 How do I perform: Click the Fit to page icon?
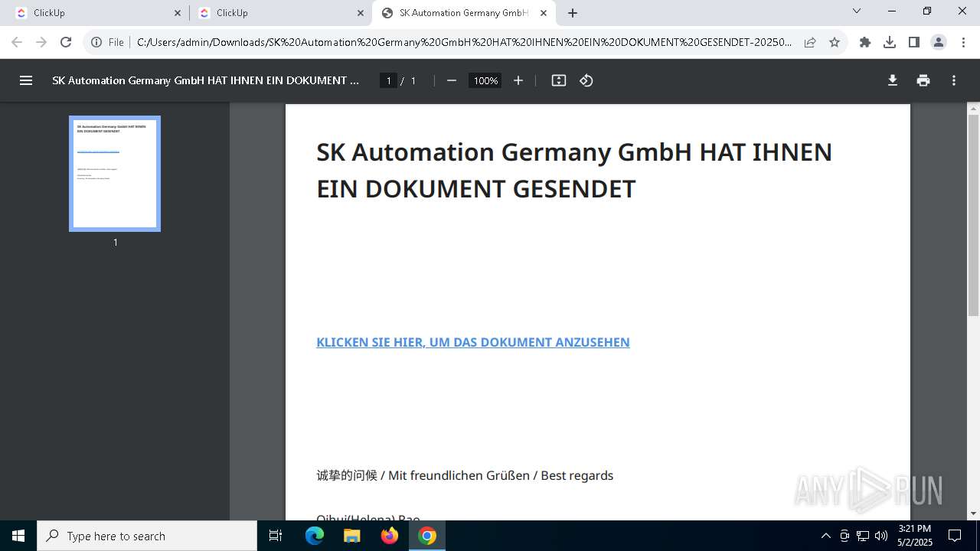tap(559, 80)
